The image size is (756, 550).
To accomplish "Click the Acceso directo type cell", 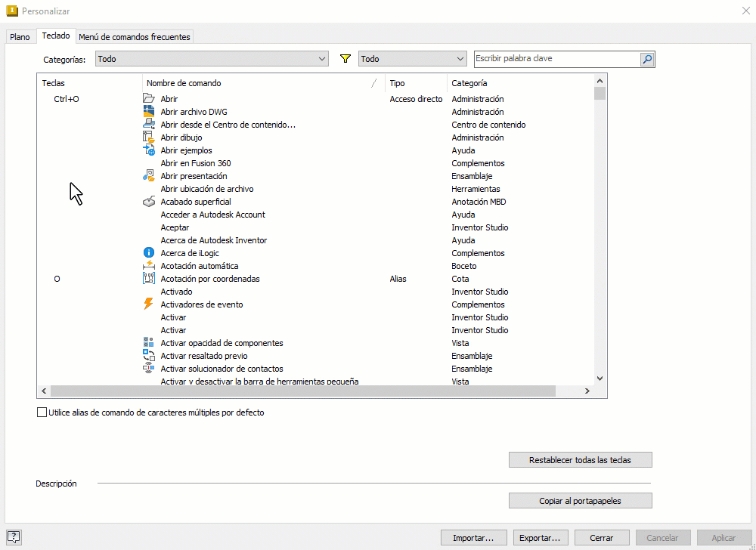I will click(x=416, y=99).
